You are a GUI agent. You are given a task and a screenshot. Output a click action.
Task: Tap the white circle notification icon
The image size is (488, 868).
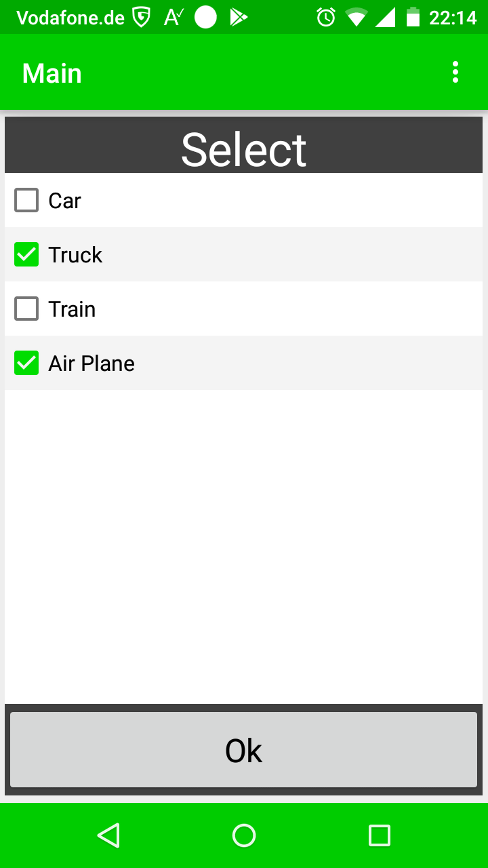click(205, 18)
